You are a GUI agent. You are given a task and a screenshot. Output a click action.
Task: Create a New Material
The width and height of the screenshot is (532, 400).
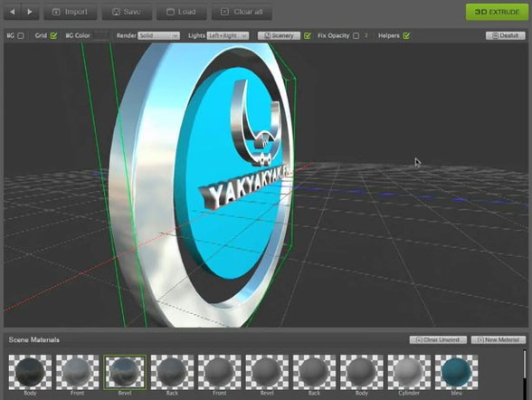pos(499,339)
